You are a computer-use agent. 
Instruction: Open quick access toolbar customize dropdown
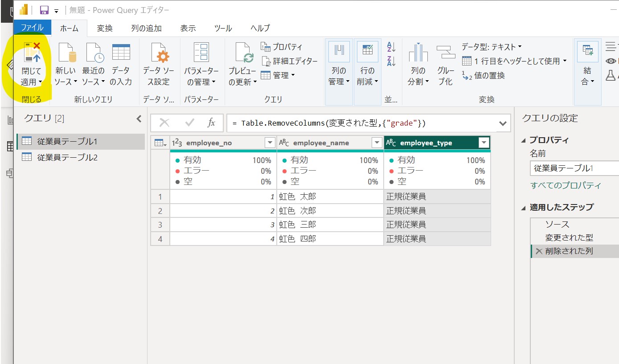[x=56, y=11]
